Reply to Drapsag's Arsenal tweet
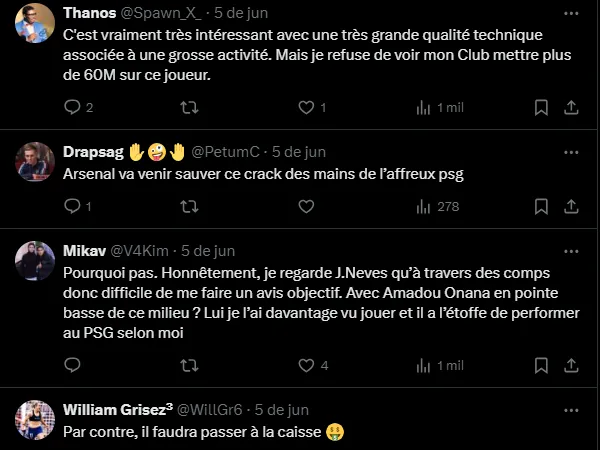 [x=71, y=207]
